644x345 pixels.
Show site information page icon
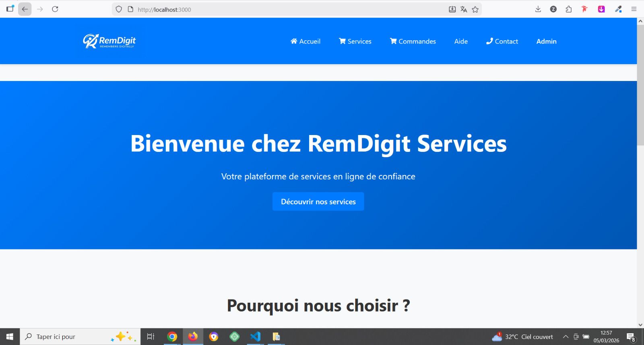pos(130,9)
